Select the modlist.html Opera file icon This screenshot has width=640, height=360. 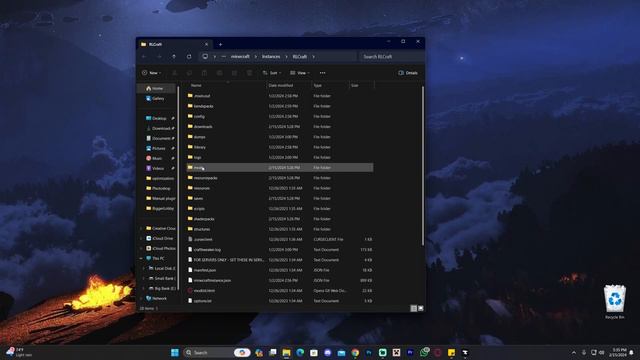click(x=190, y=291)
